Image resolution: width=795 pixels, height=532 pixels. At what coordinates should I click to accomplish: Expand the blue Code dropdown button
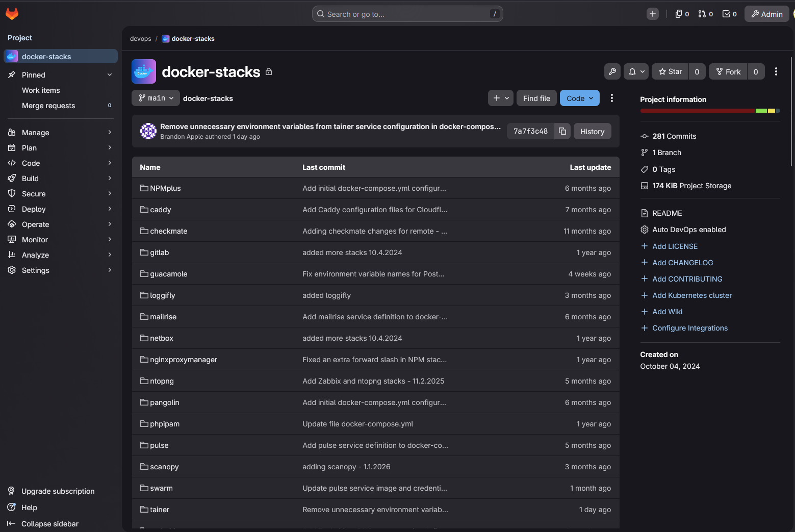tap(579, 98)
